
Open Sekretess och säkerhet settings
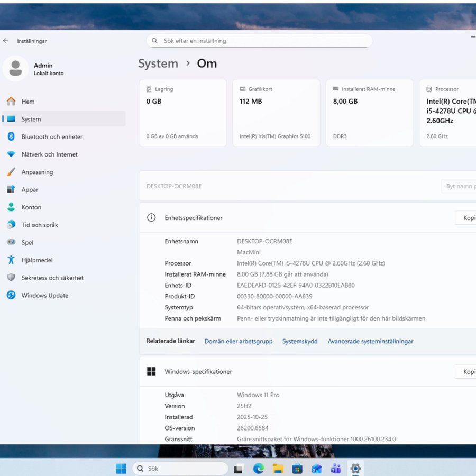pos(52,278)
